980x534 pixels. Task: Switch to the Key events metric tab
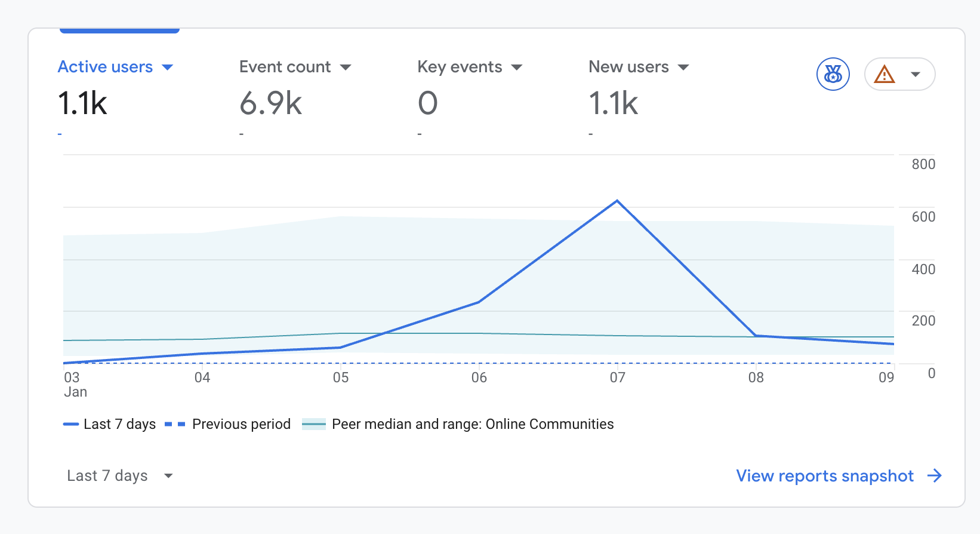click(460, 67)
